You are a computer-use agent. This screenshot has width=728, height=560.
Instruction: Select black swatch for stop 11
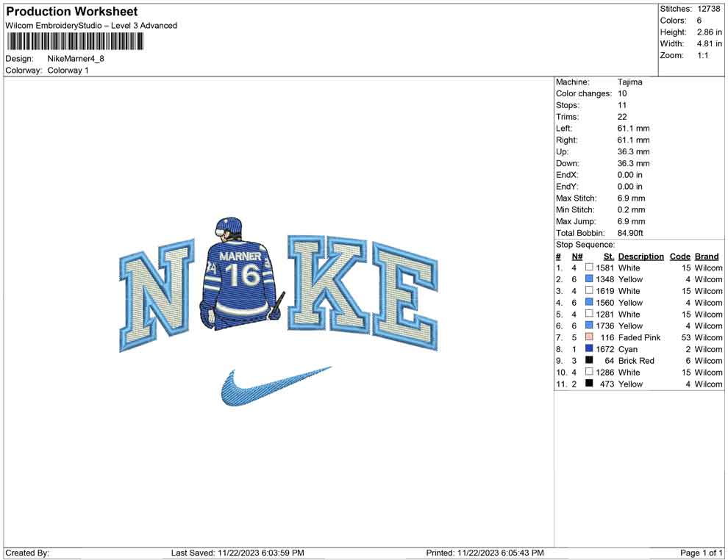click(x=589, y=383)
